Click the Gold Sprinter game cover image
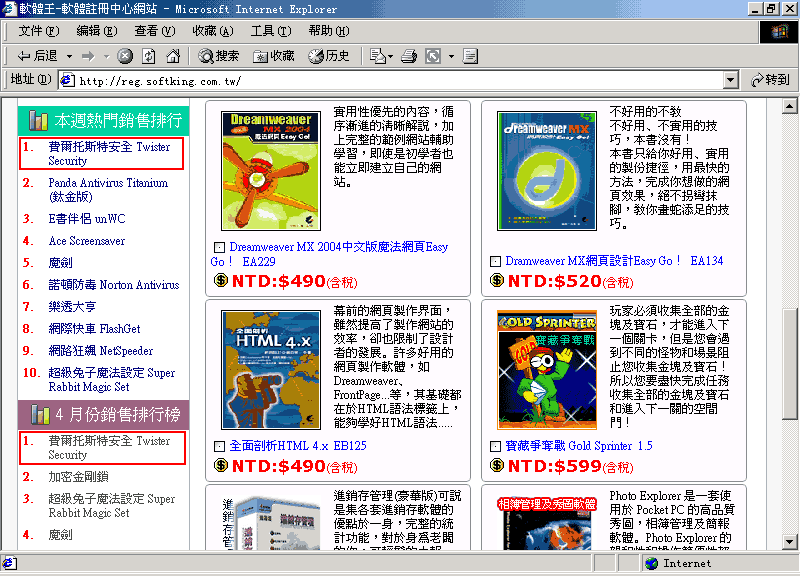This screenshot has width=800, height=576. point(547,370)
